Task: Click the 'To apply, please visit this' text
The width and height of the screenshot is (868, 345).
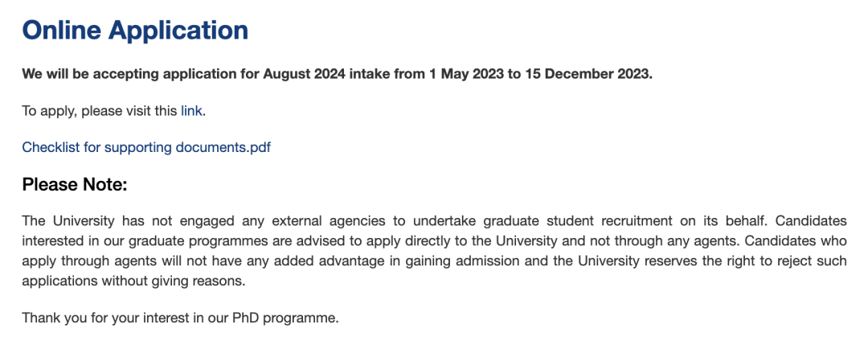Action: pos(100,111)
